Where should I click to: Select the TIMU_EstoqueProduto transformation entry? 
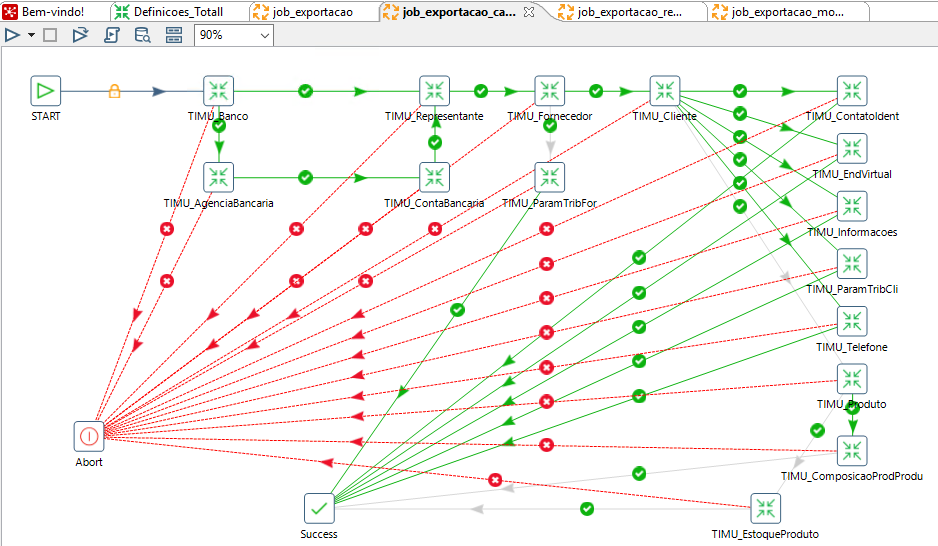pyautogui.click(x=766, y=508)
